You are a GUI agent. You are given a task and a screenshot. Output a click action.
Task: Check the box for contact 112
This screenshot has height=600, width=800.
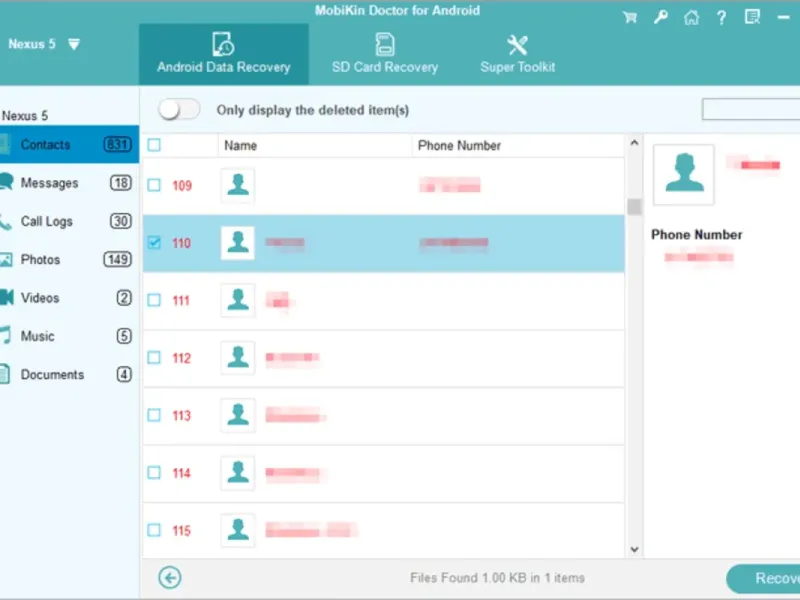point(154,357)
